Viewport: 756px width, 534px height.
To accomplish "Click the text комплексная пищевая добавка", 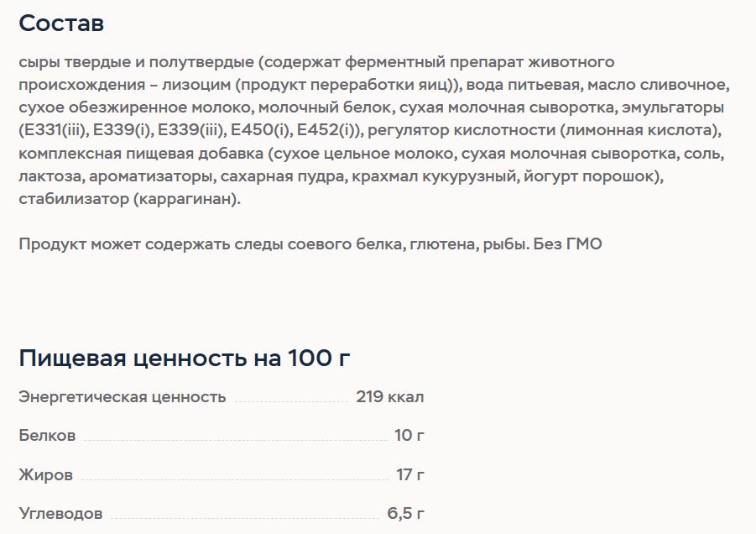I will tap(141, 154).
